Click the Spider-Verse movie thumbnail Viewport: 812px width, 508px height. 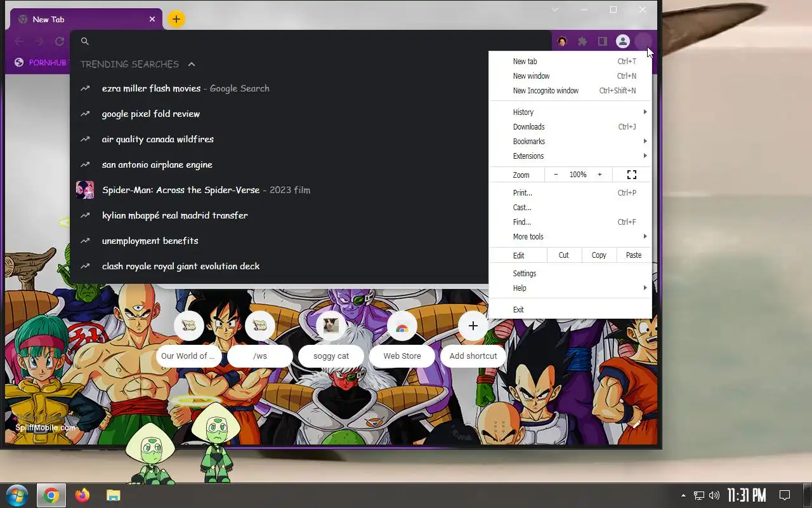(85, 190)
